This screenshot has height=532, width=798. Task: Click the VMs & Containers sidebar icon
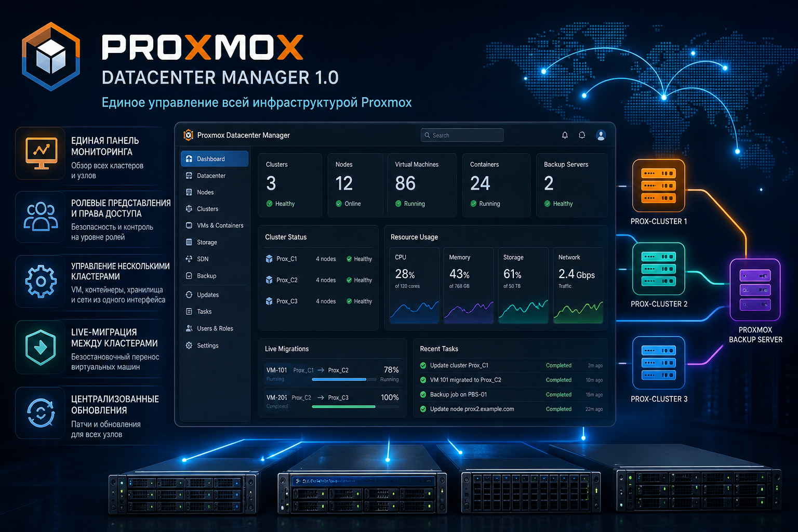click(x=189, y=225)
